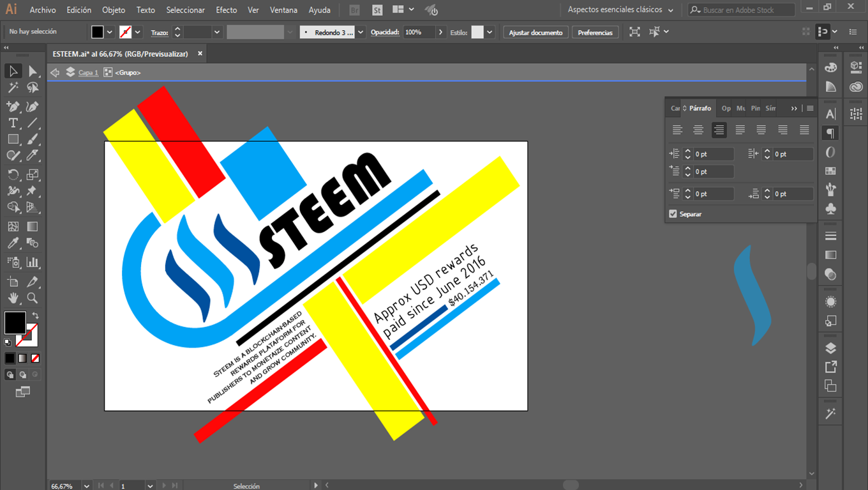Click the Opacidad 100% input field
Image resolution: width=868 pixels, height=490 pixels.
click(x=419, y=32)
